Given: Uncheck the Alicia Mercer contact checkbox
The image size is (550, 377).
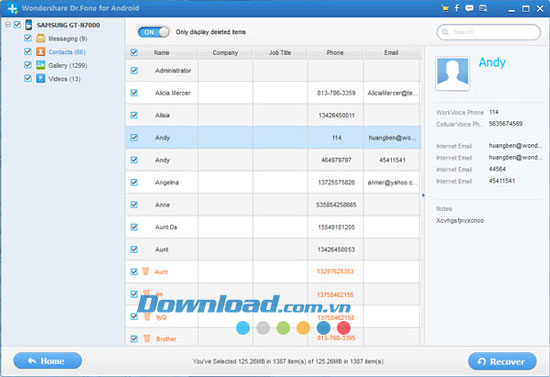Looking at the screenshot, I should pos(134,93).
